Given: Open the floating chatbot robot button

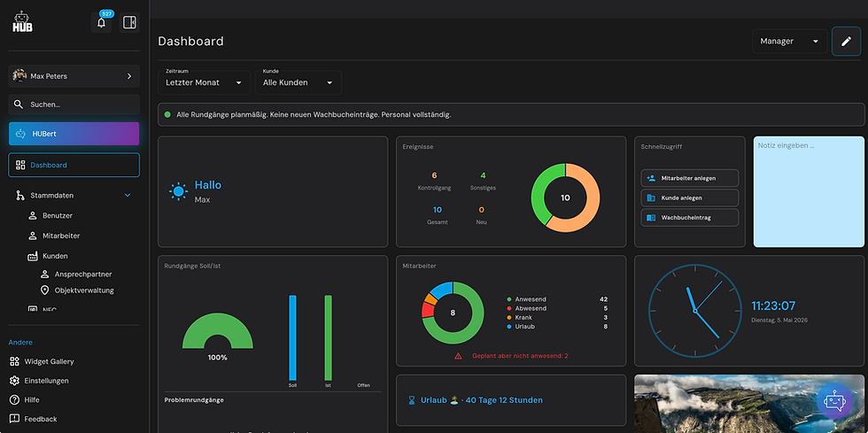Looking at the screenshot, I should pos(834,401).
